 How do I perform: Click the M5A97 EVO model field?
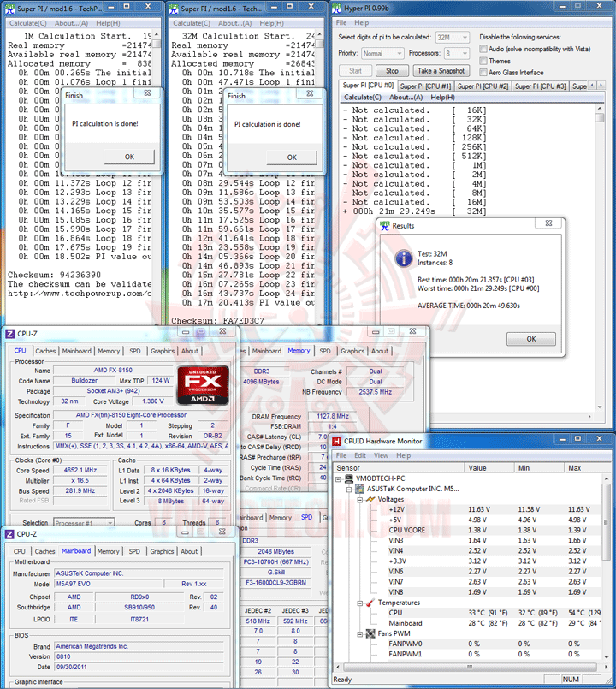[109, 584]
